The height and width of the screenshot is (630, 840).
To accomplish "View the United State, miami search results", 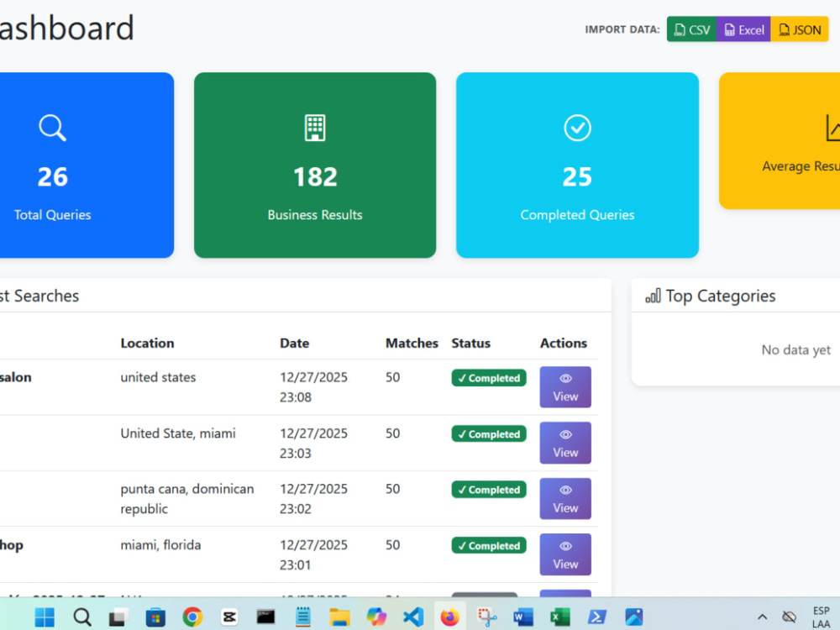I will click(x=565, y=443).
